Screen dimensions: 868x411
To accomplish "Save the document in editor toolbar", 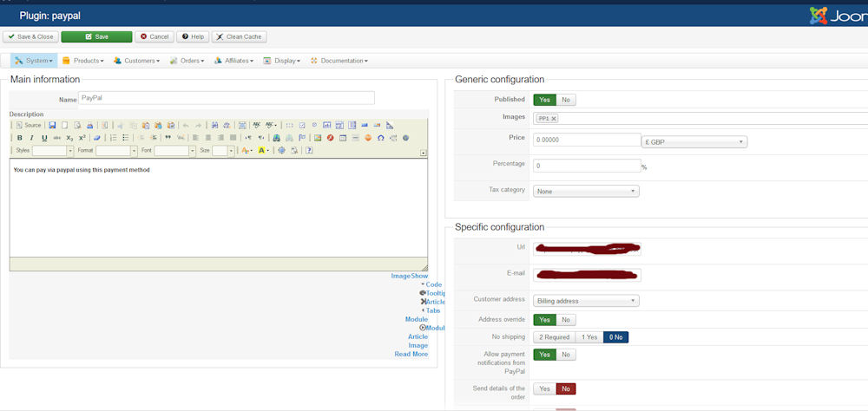I will tap(52, 126).
